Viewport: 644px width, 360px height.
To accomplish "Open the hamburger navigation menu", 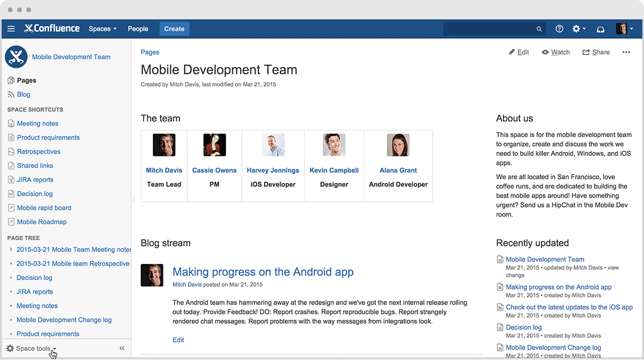I will 11,28.
